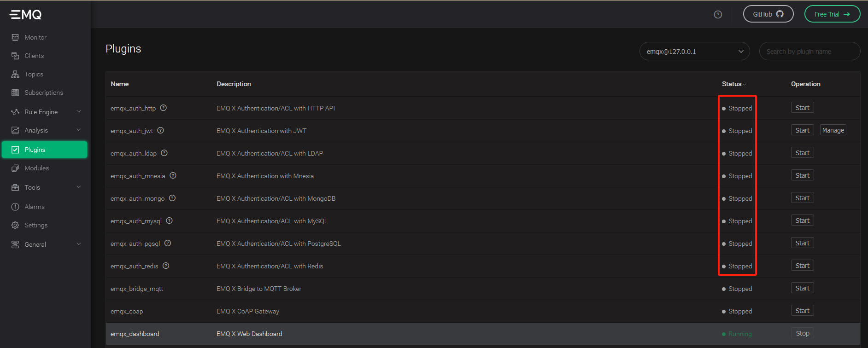Select the active Plugins menu item
This screenshot has width=868, height=348.
pyautogui.click(x=45, y=150)
